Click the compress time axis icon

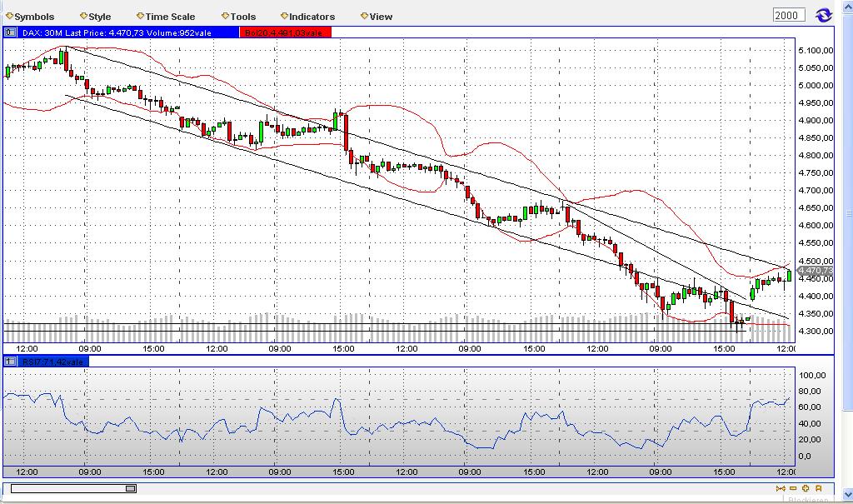[x=780, y=488]
